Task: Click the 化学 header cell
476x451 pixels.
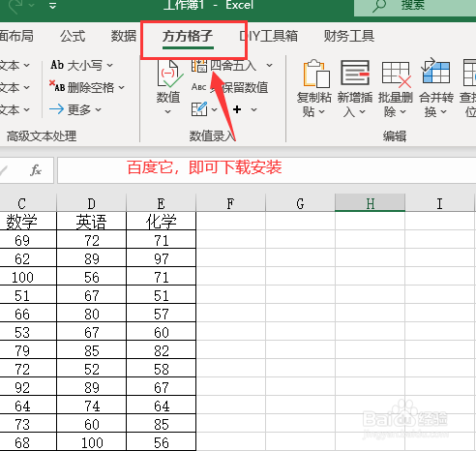Action: 161,222
